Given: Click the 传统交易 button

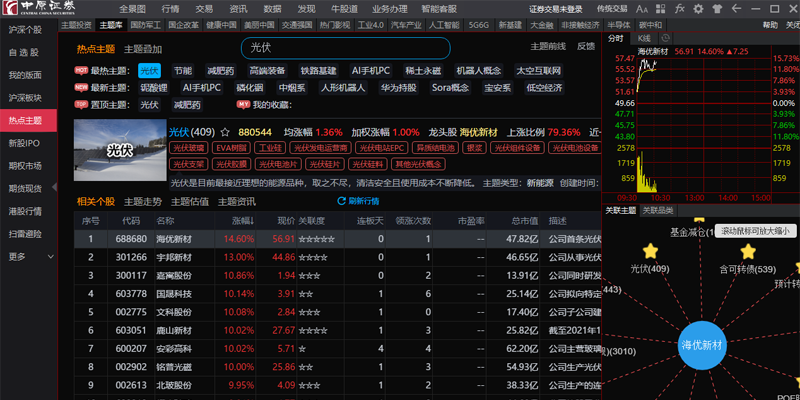Looking at the screenshot, I should (x=612, y=9).
